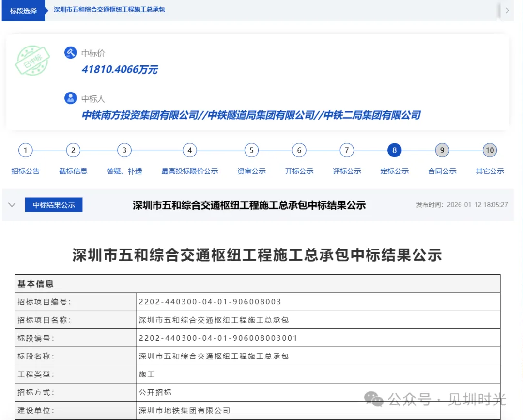Viewport: 523px width, 420px height.
Task: Open the 合同公示 stage
Action: pyautogui.click(x=442, y=171)
